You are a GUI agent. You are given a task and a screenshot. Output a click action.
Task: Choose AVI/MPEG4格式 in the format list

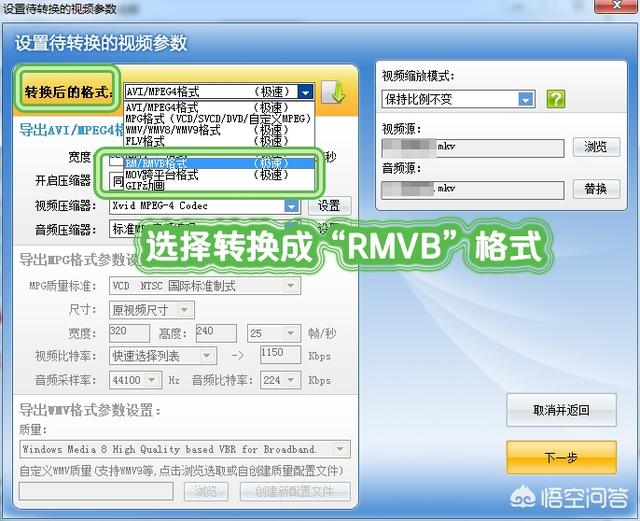point(219,108)
